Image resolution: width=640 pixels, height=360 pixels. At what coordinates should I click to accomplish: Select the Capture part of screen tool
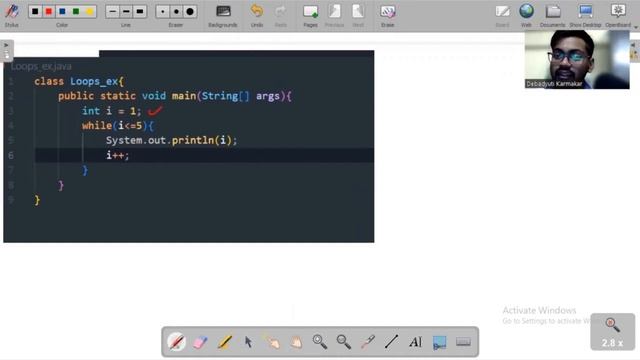[x=440, y=342]
